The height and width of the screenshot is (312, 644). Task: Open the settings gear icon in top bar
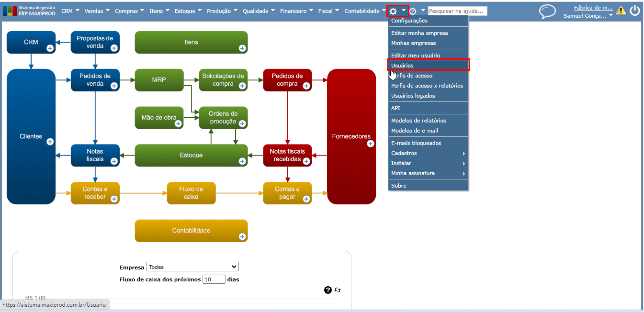pyautogui.click(x=393, y=11)
